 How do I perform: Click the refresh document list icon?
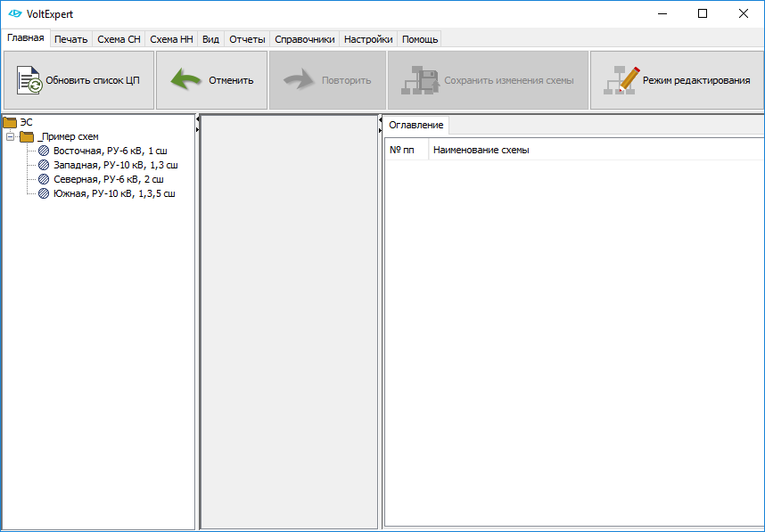pyautogui.click(x=29, y=80)
